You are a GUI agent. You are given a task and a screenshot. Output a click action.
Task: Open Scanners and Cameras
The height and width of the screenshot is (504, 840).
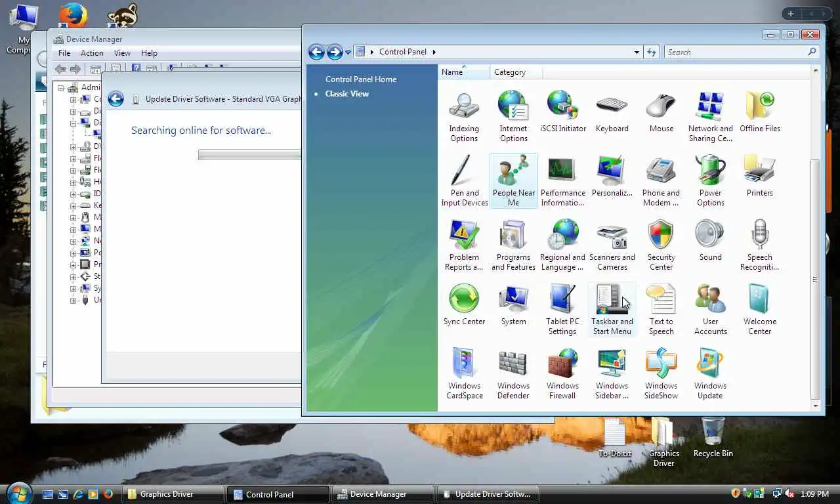point(612,245)
